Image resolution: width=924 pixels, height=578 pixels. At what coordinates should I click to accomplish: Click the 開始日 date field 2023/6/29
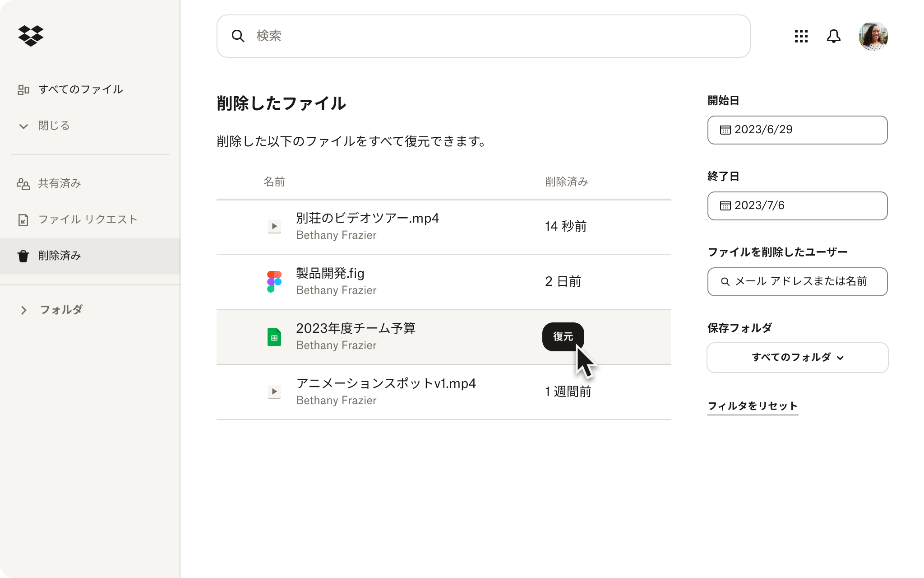[x=797, y=130]
